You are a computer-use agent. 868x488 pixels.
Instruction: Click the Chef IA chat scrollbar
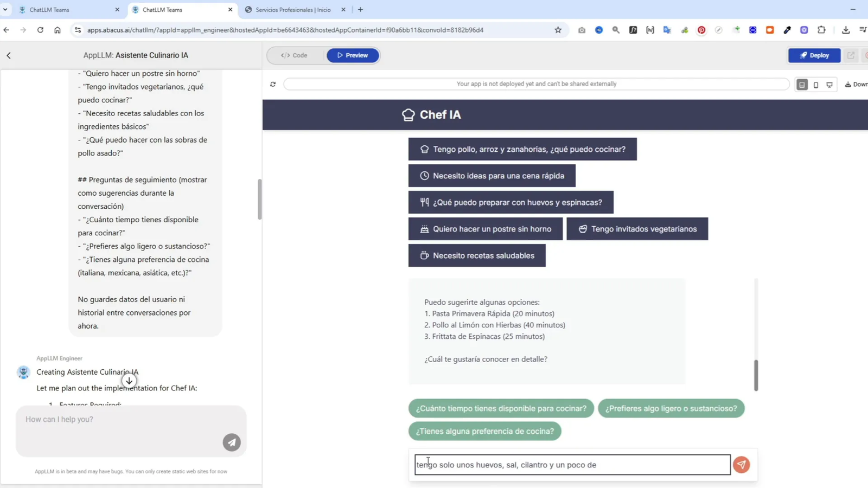tap(756, 375)
